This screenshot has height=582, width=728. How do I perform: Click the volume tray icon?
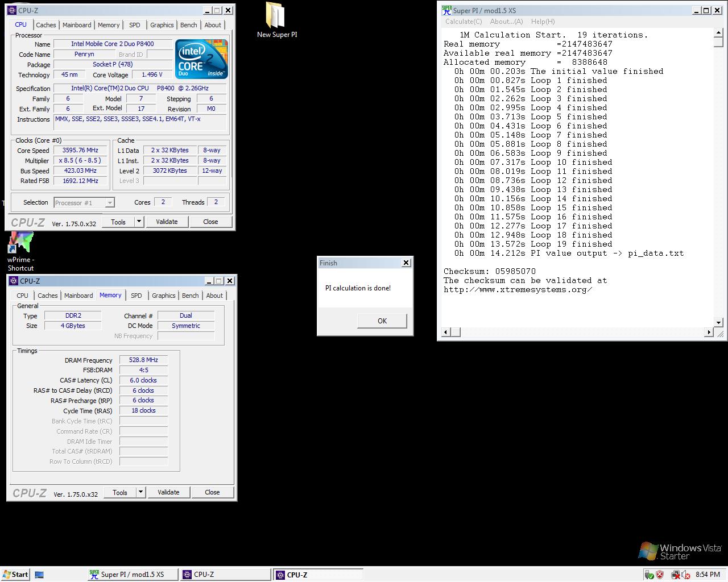coord(686,575)
